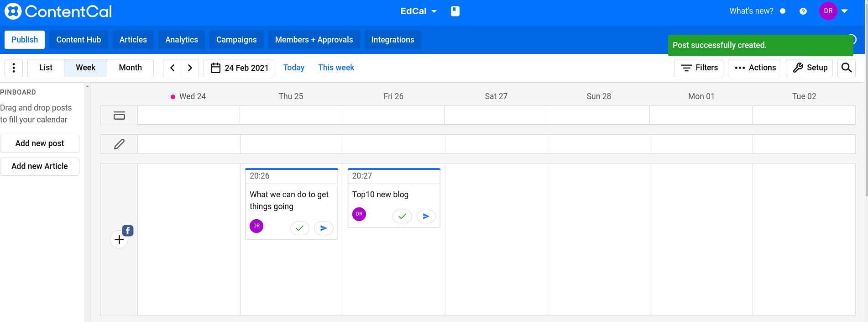This screenshot has width=868, height=322.
Task: Open the 24 Feb 2021 date picker
Action: (239, 68)
